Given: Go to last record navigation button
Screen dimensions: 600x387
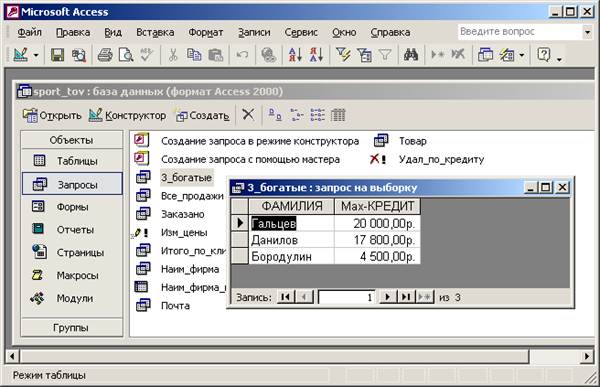Looking at the screenshot, I should 406,297.
